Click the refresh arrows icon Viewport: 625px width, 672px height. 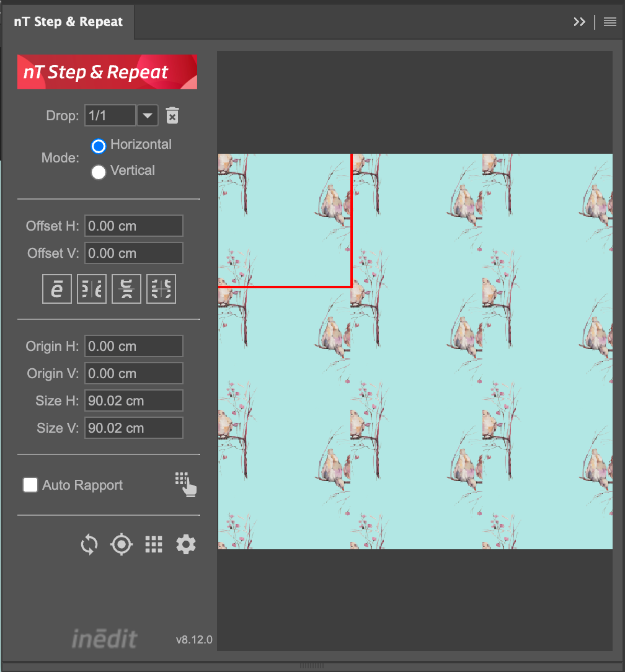point(89,545)
